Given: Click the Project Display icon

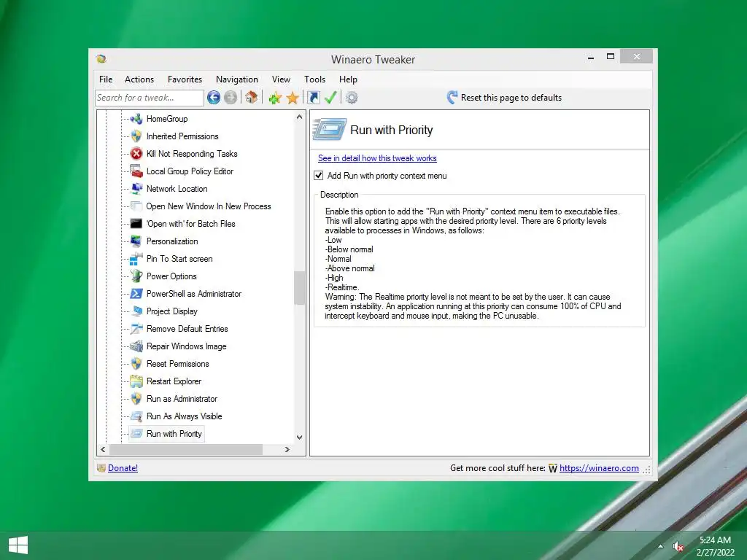Looking at the screenshot, I should tap(136, 311).
